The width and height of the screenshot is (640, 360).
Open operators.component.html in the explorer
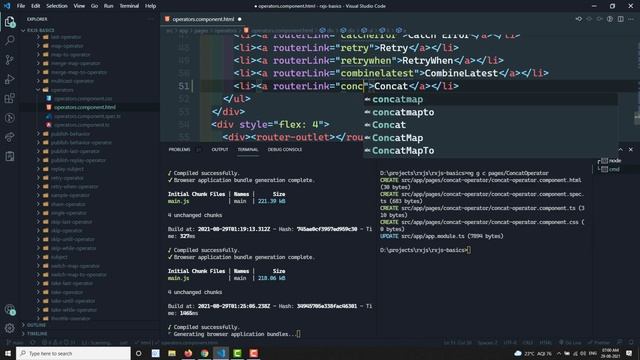click(x=84, y=107)
